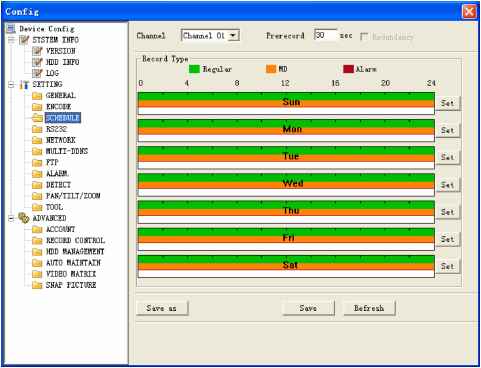Image resolution: width=481 pixels, height=368 pixels.
Task: Close the Config window
Action: [469, 12]
